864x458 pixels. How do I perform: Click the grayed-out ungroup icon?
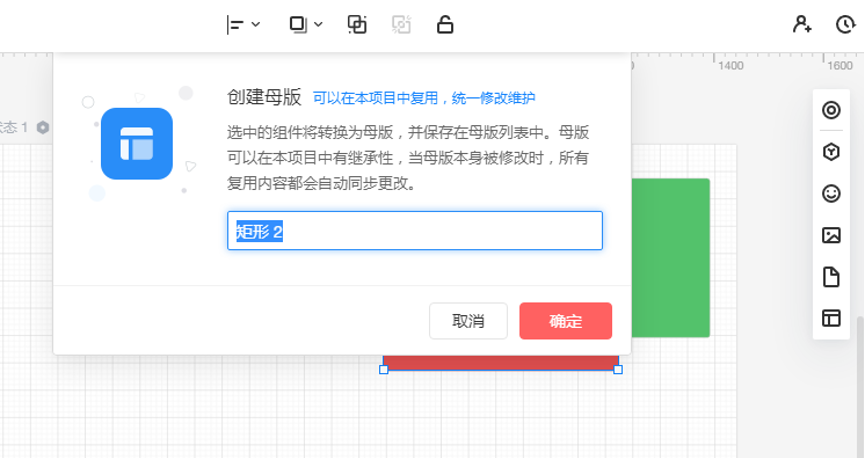[x=402, y=25]
